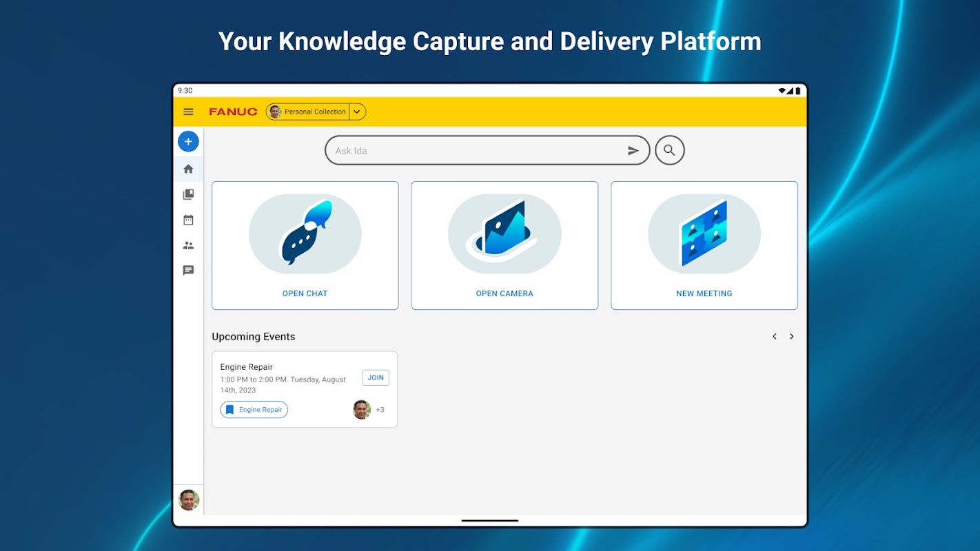980x551 pixels.
Task: Click the Upcoming Events heading
Action: pyautogui.click(x=254, y=337)
